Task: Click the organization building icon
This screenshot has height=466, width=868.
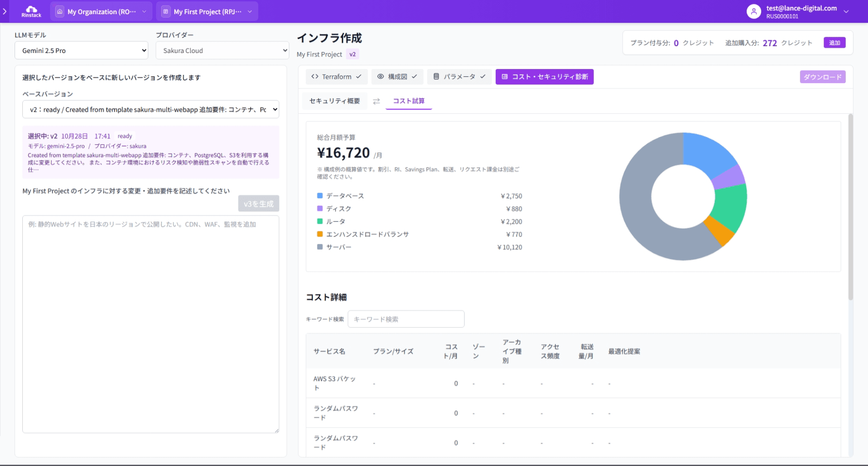Action: pyautogui.click(x=60, y=12)
